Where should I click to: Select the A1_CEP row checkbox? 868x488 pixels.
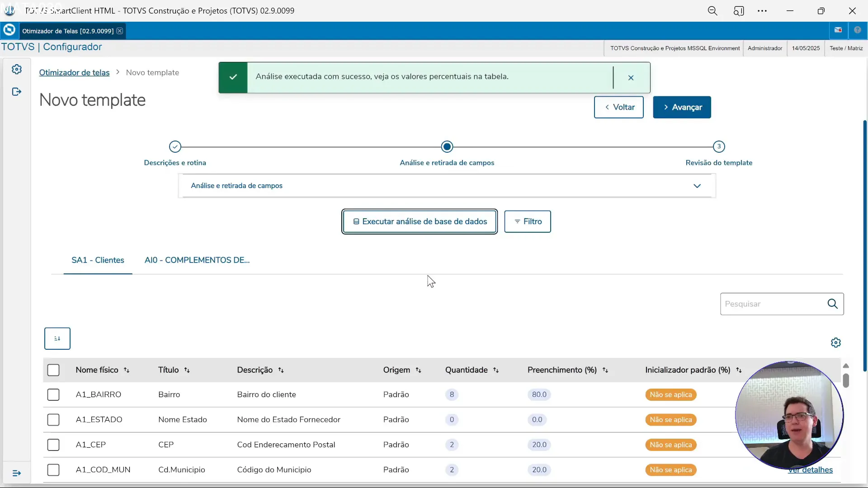(53, 445)
